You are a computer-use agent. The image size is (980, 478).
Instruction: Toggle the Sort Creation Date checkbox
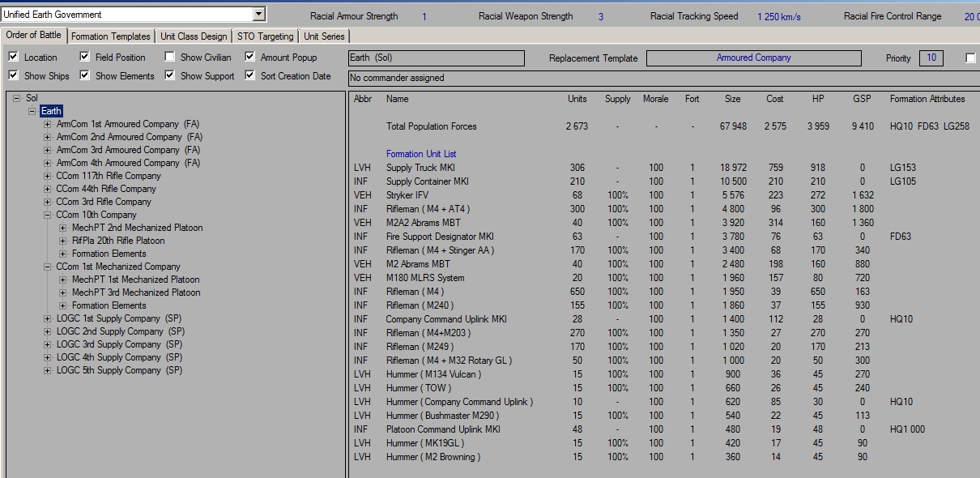[x=250, y=75]
